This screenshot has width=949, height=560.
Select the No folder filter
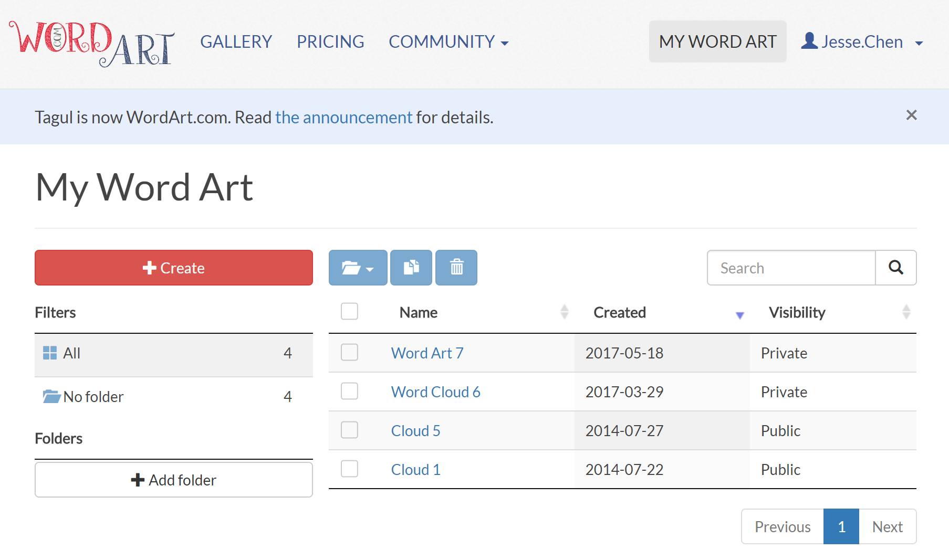click(93, 397)
